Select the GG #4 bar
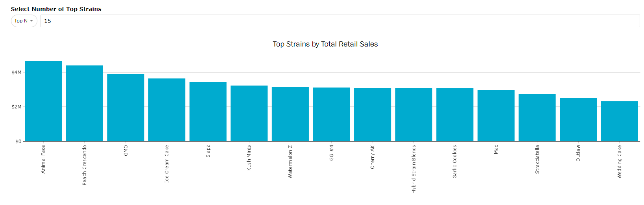644x205 pixels. click(x=331, y=114)
